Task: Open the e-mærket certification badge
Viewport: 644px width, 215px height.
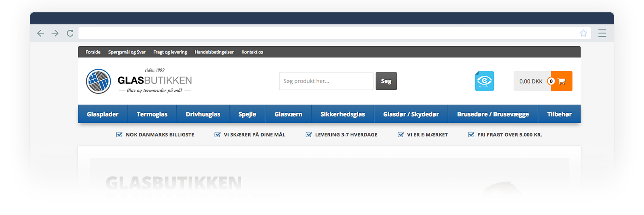Action: [x=484, y=81]
